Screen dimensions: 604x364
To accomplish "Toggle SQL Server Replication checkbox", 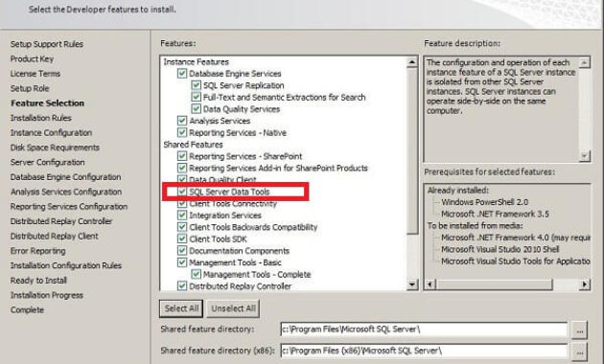I will [x=197, y=85].
